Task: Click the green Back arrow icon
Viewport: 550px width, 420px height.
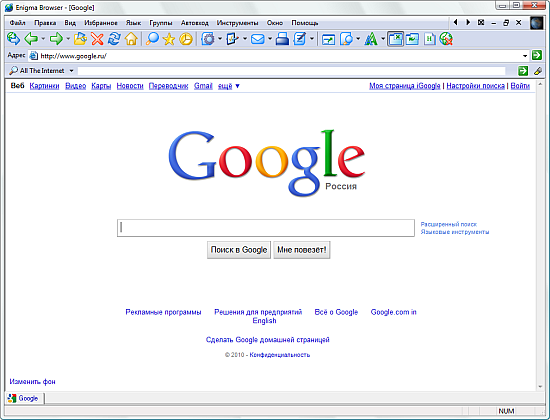Action: (31, 39)
